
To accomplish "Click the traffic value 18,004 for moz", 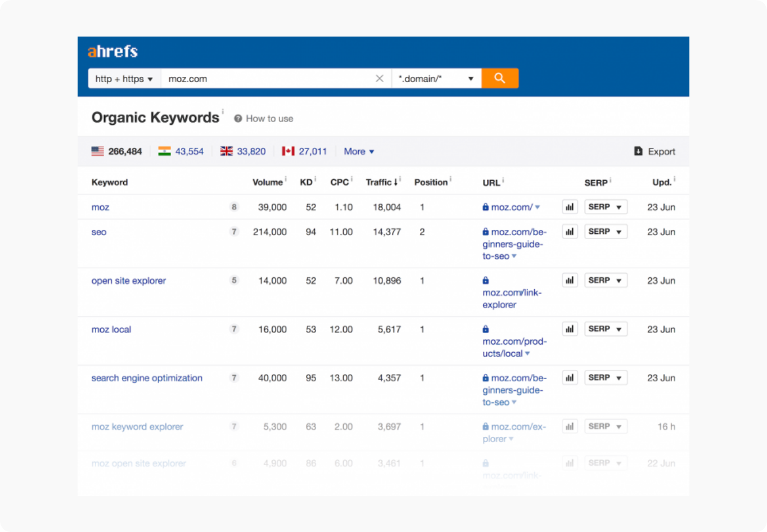I will 387,208.
